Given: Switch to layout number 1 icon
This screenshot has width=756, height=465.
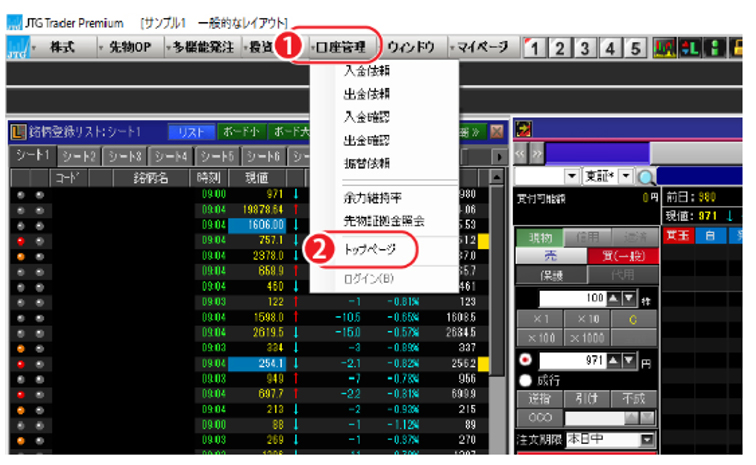Looking at the screenshot, I should coord(535,48).
